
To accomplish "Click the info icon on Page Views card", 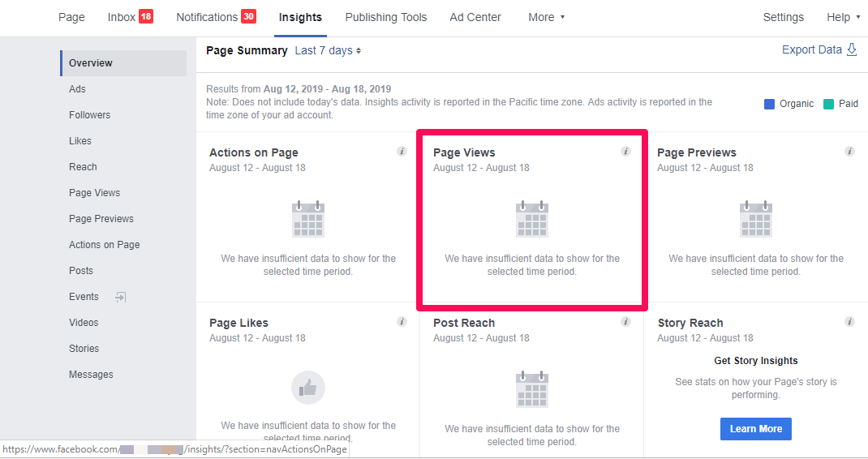I will tap(625, 152).
